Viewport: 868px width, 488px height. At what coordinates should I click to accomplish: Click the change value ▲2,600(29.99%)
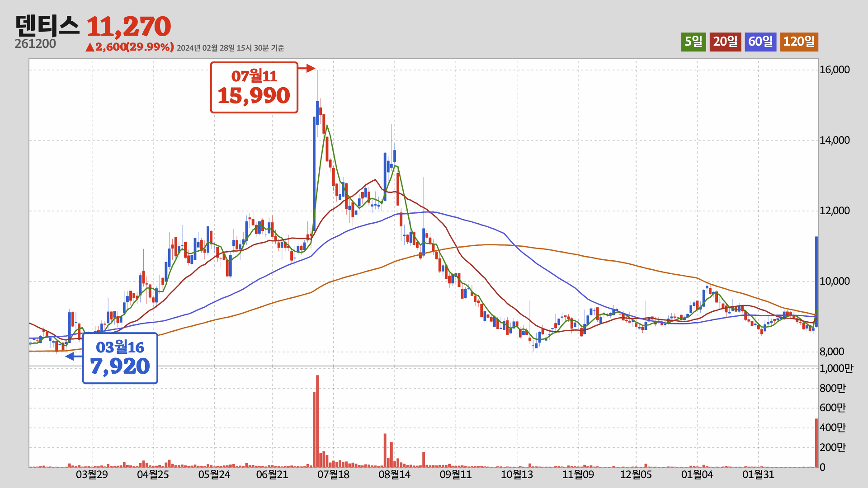[x=130, y=47]
